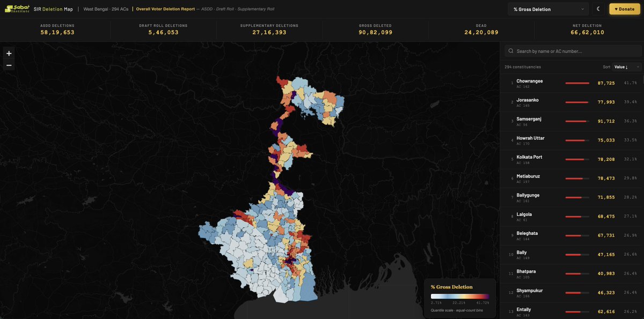Select the Kolkata Port constituency row
The height and width of the screenshot is (319, 644).
point(572,159)
